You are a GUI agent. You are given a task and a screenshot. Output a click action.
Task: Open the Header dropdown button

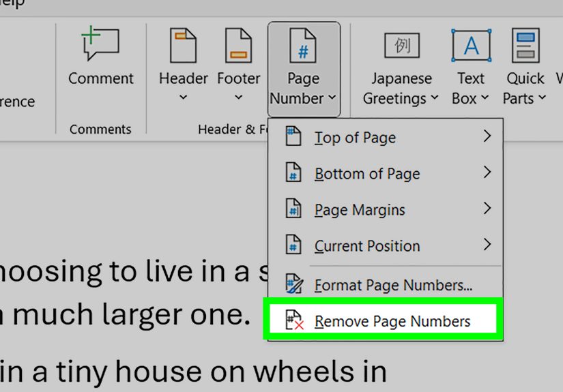click(183, 65)
